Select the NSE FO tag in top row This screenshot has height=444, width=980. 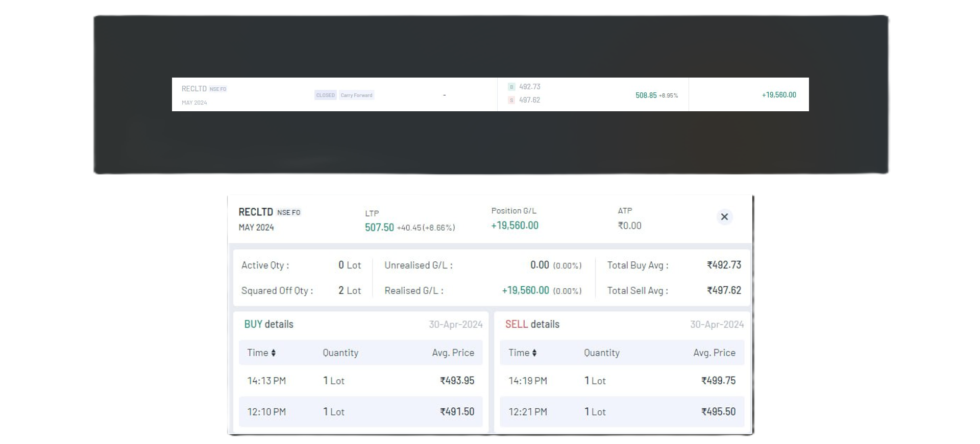(x=218, y=89)
